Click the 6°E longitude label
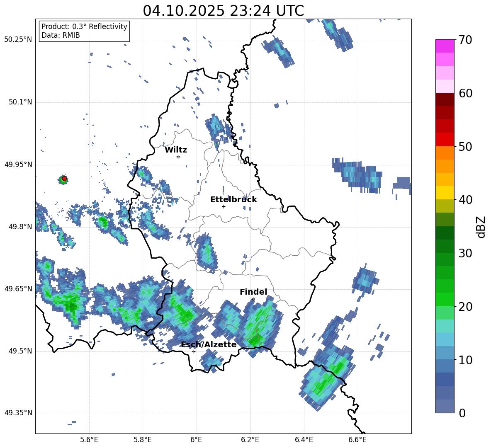Viewport: 491px width, 448px height. point(196,440)
